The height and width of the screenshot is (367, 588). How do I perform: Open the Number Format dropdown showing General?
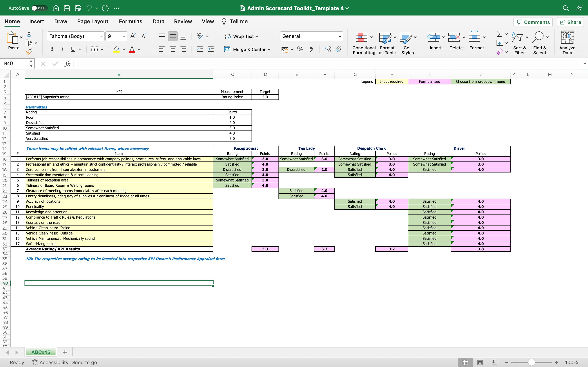pyautogui.click(x=311, y=36)
